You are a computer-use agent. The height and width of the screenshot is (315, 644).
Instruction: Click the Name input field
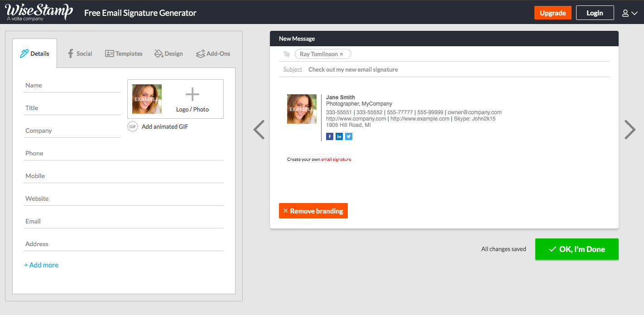click(x=72, y=85)
